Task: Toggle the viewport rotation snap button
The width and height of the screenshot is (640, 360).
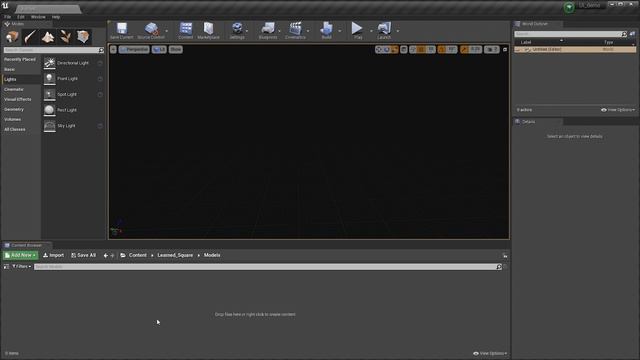Action: (442, 49)
